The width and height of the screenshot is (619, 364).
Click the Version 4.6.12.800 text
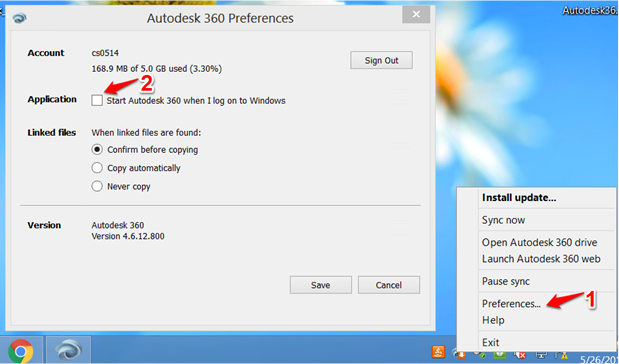click(128, 236)
